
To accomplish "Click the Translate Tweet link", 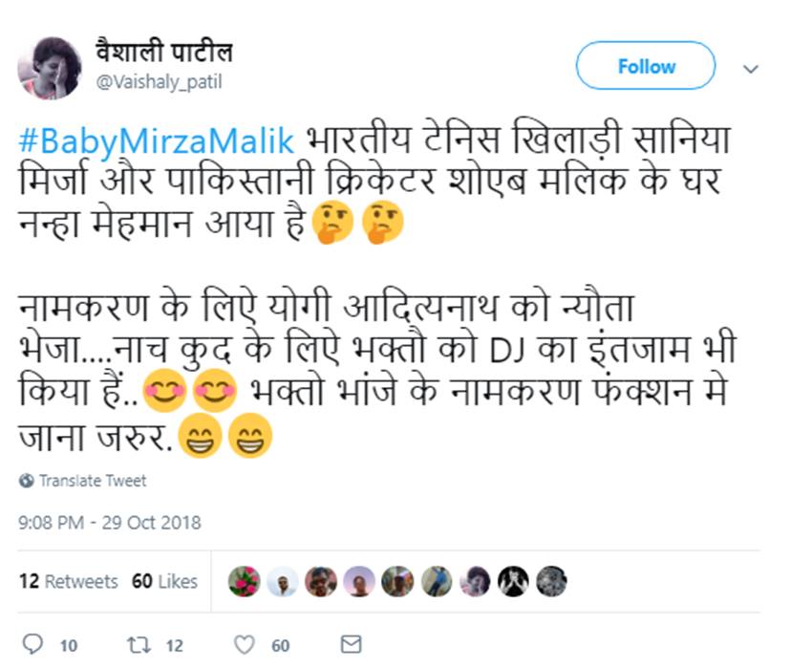I will (93, 481).
